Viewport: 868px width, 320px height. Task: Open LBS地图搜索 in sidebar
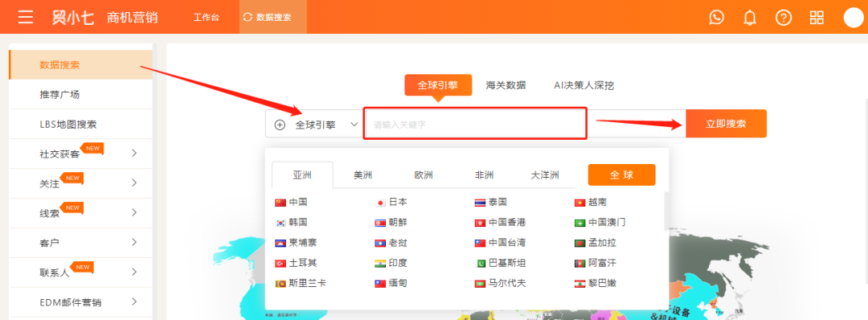pos(81,124)
